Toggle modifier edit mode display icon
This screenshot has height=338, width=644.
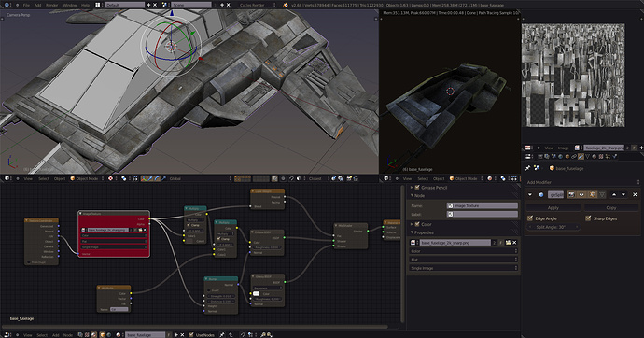pos(593,194)
